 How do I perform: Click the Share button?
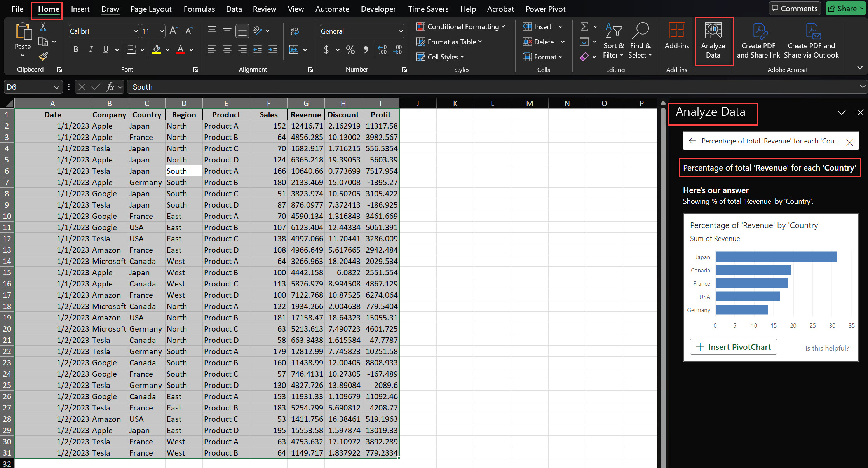(845, 9)
